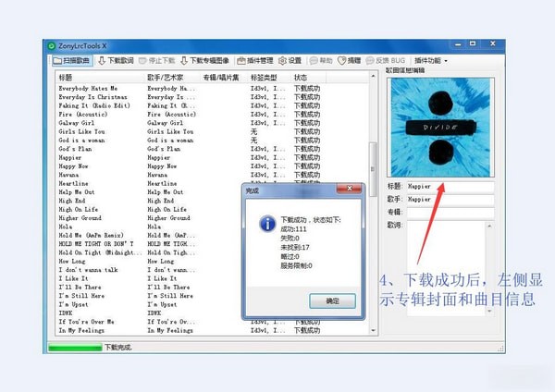This screenshot has width=555, height=392.
Task: Sort by the 状态 column header
Action: tap(309, 78)
